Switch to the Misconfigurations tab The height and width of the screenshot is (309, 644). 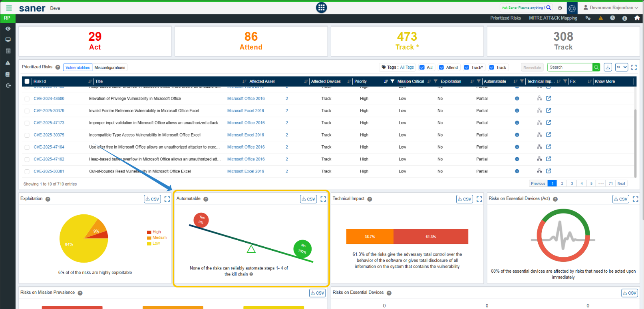(x=110, y=67)
